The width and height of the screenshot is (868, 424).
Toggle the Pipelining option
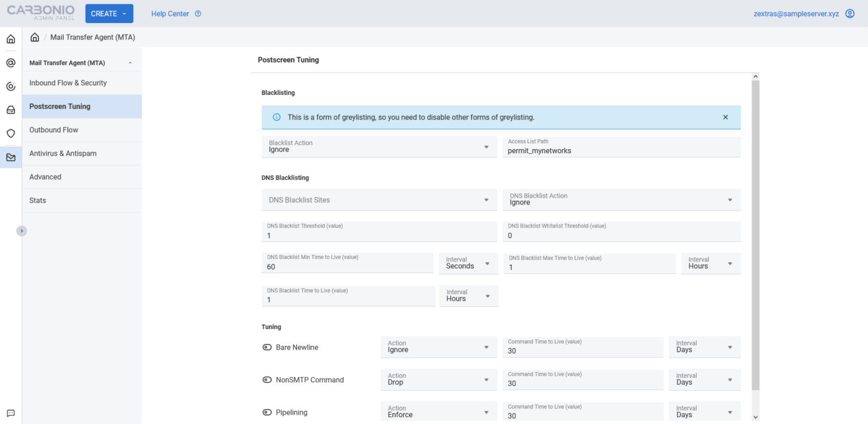coord(266,412)
